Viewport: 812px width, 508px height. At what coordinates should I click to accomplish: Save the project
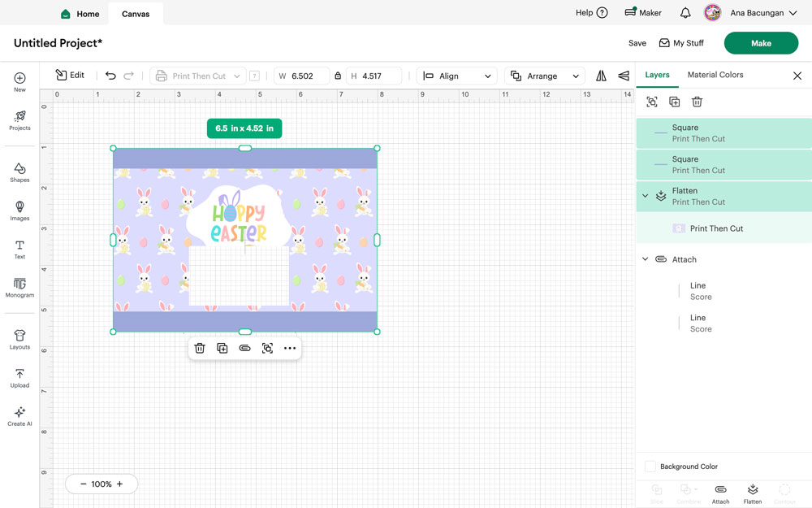click(x=637, y=43)
